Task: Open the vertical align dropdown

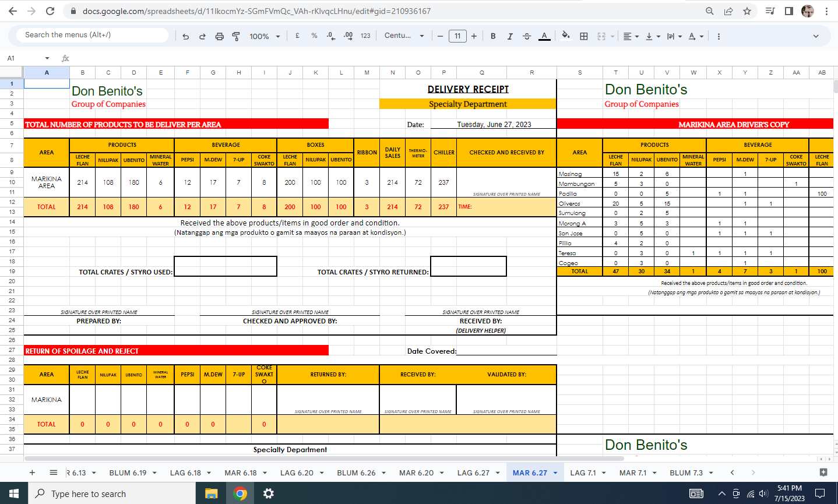Action: pos(653,36)
